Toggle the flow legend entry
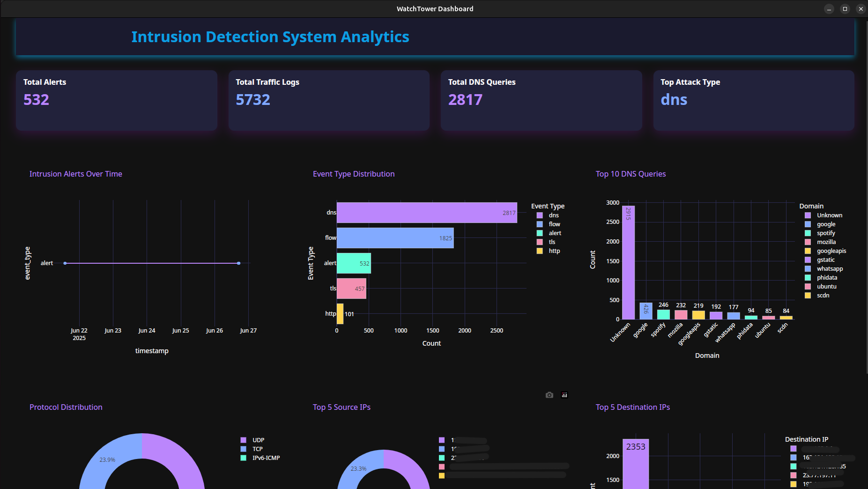The width and height of the screenshot is (868, 489). point(548,224)
